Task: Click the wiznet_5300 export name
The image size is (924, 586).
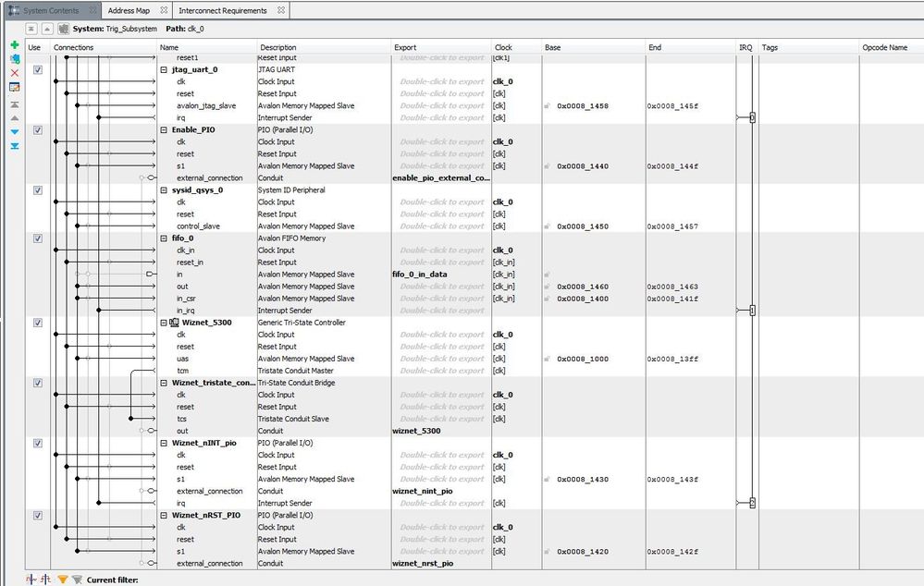Action: [x=416, y=431]
